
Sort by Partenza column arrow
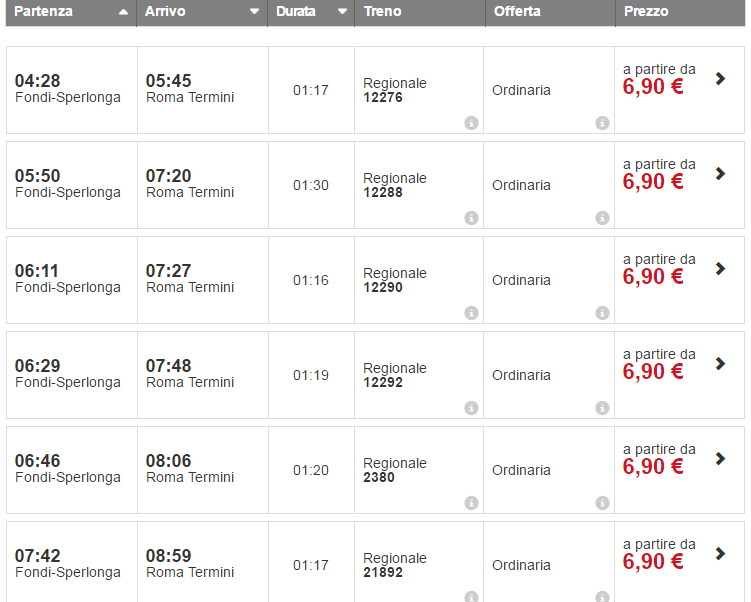[x=123, y=13]
